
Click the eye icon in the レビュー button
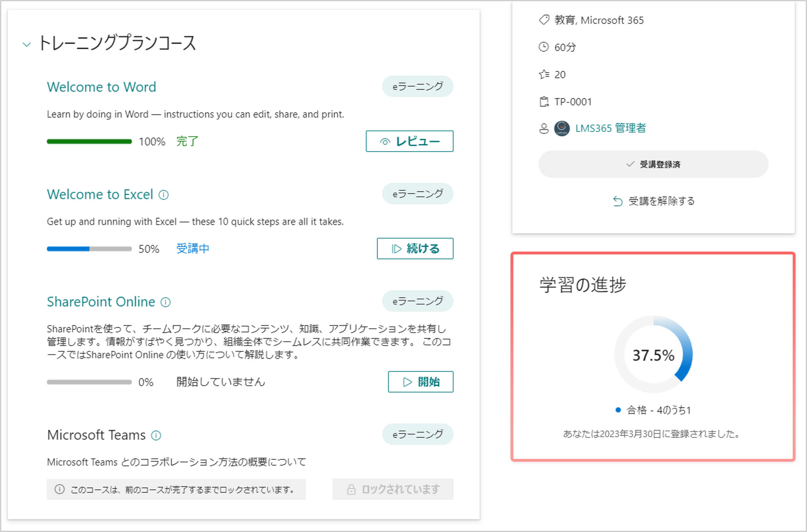click(x=385, y=142)
